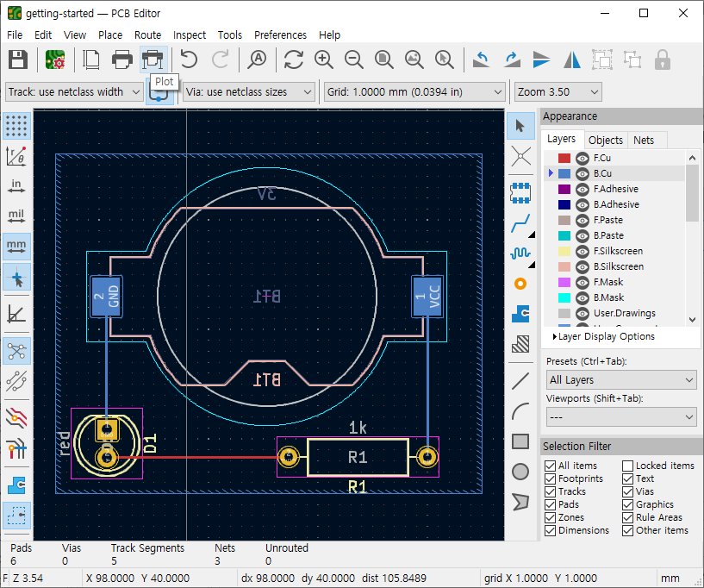Open the Inspect menu
Screen dimensions: 704x588
click(x=190, y=35)
